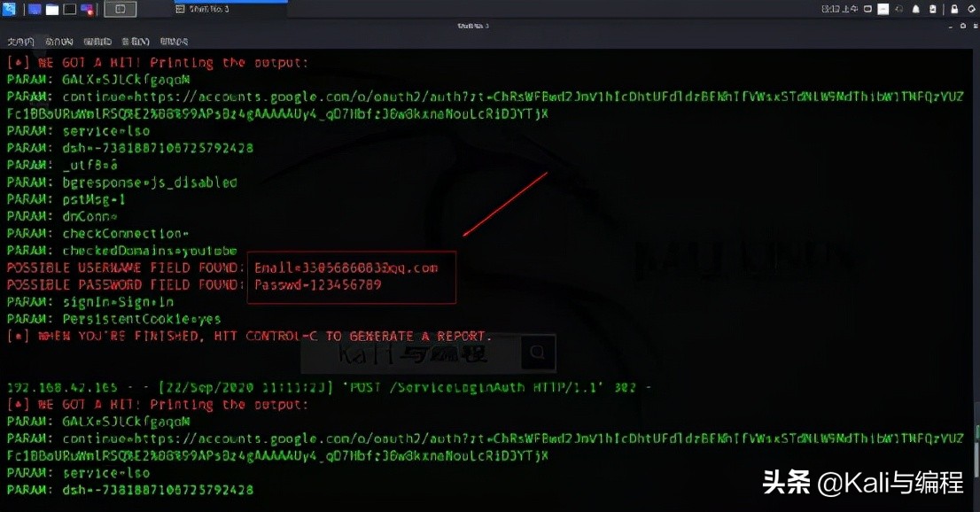Screen dimensions: 980x512
Task: Click the 'HIT CONTROL-C TO GENERATE A REPORT' line
Action: point(250,336)
